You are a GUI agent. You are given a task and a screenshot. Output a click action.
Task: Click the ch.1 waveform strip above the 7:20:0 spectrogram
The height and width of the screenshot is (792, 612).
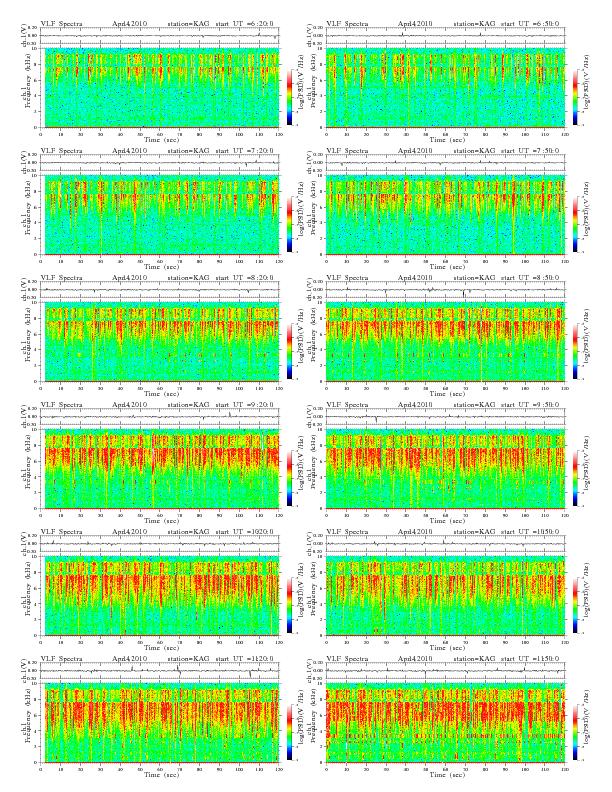point(160,163)
